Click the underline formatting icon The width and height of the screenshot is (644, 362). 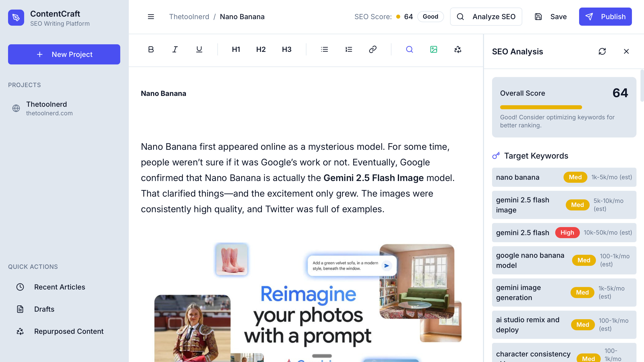click(x=199, y=49)
